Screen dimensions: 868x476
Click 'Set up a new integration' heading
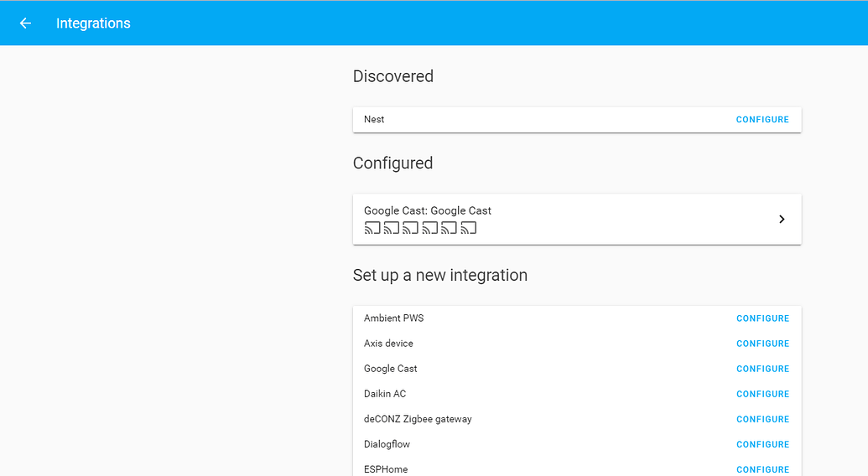pos(440,275)
